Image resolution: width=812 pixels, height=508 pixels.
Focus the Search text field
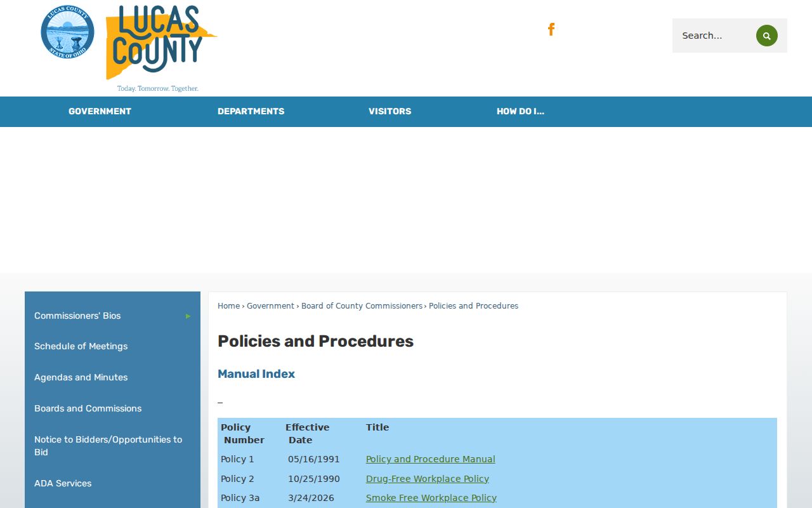tap(716, 36)
